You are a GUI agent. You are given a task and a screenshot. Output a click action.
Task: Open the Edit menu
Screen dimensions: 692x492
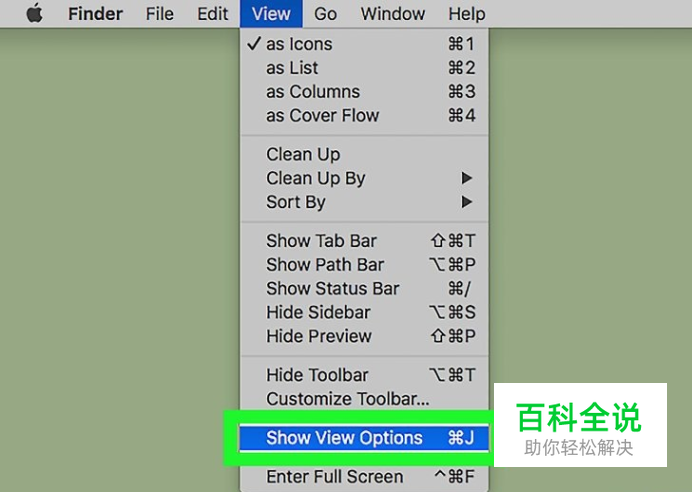(x=212, y=14)
